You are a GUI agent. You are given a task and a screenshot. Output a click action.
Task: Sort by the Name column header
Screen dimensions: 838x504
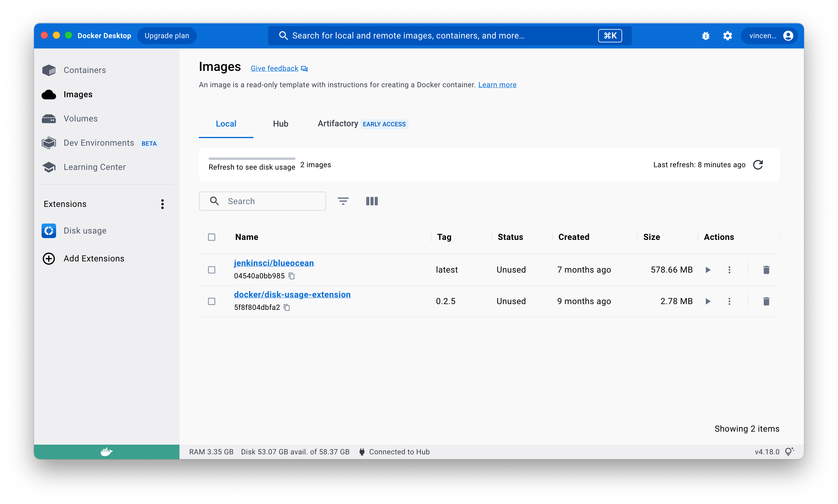click(246, 237)
